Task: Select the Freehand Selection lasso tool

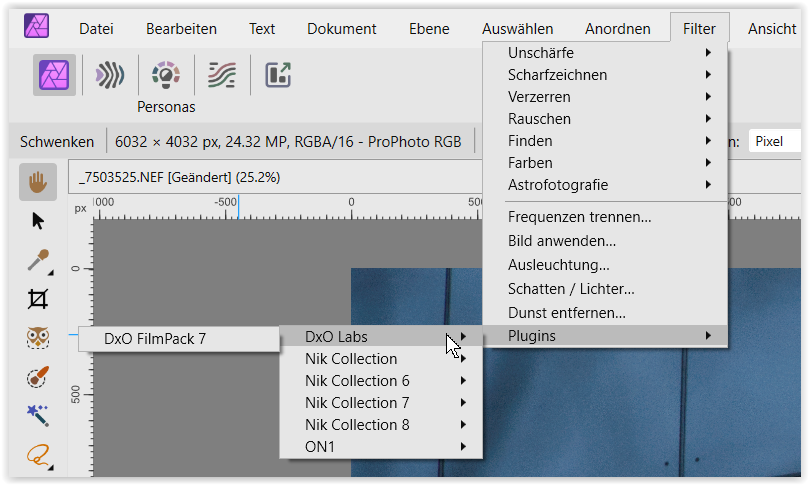Action: pyautogui.click(x=39, y=456)
